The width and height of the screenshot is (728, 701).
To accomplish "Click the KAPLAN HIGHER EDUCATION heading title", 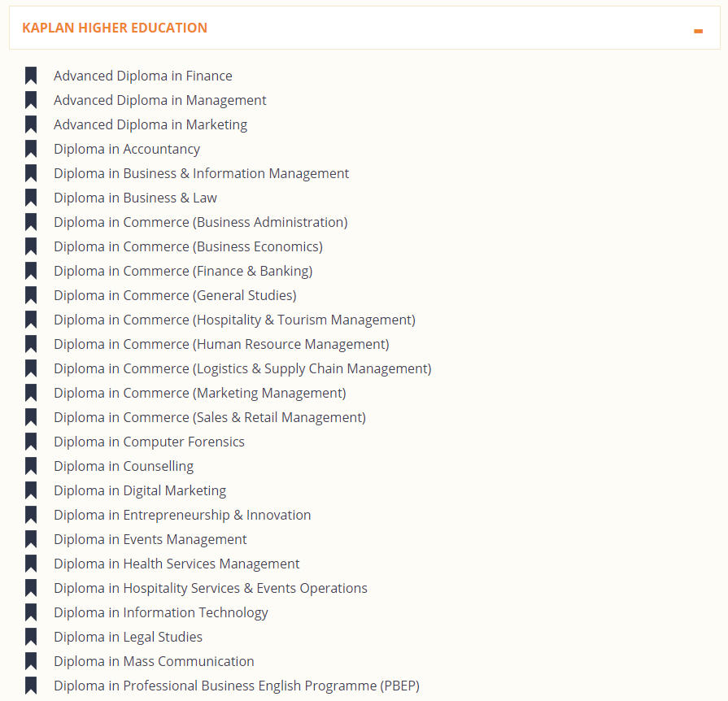I will point(115,28).
